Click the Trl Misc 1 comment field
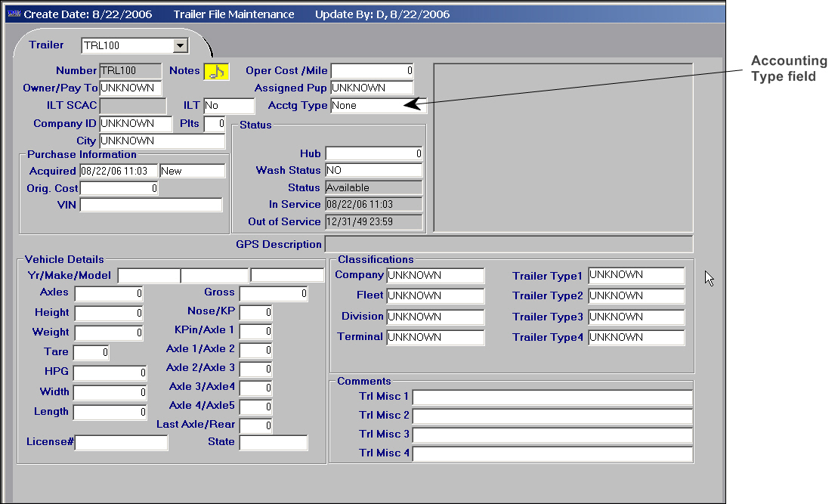The width and height of the screenshot is (838, 504). (x=552, y=397)
